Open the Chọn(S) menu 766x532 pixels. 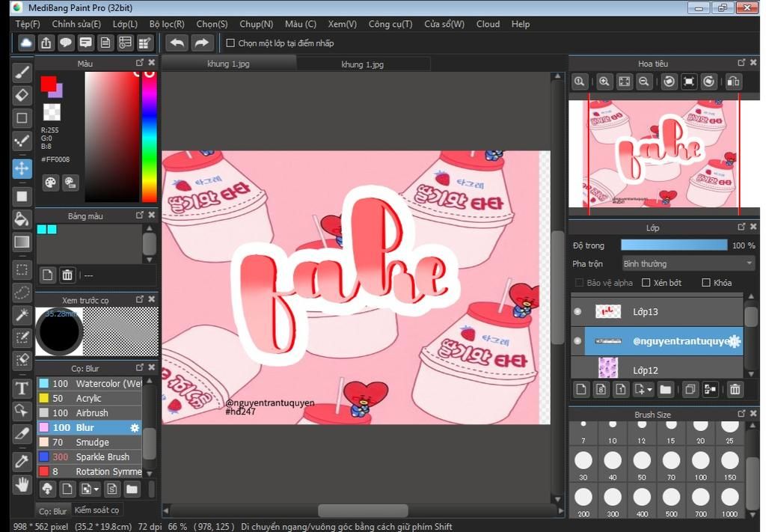click(212, 24)
